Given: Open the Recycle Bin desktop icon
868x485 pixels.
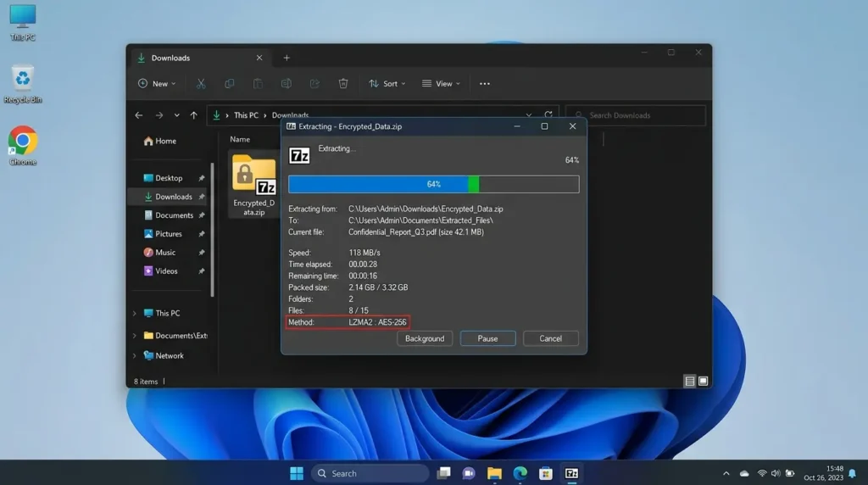Looking at the screenshot, I should (x=23, y=85).
